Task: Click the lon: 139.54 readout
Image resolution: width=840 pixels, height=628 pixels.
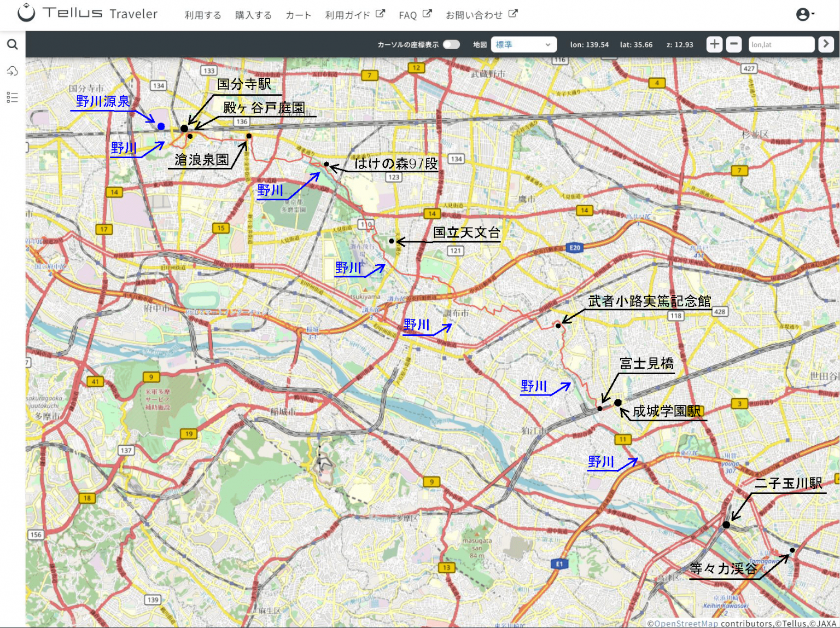Action: (589, 45)
